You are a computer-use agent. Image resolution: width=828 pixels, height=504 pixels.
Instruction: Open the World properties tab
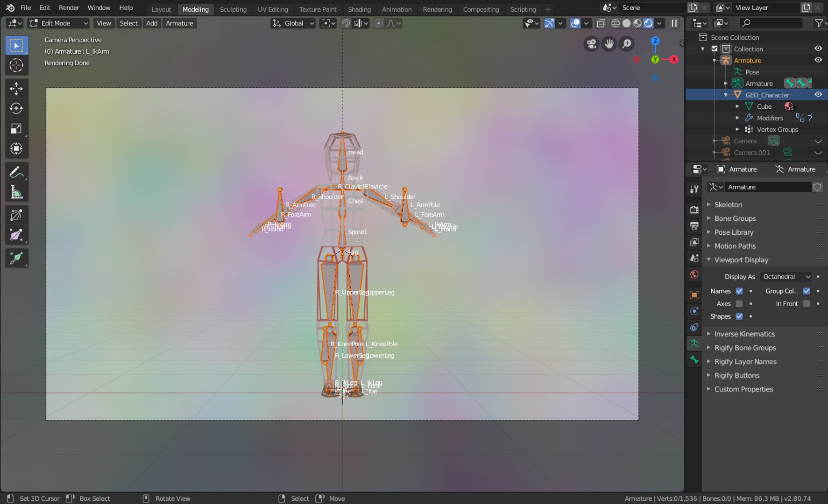(x=694, y=274)
